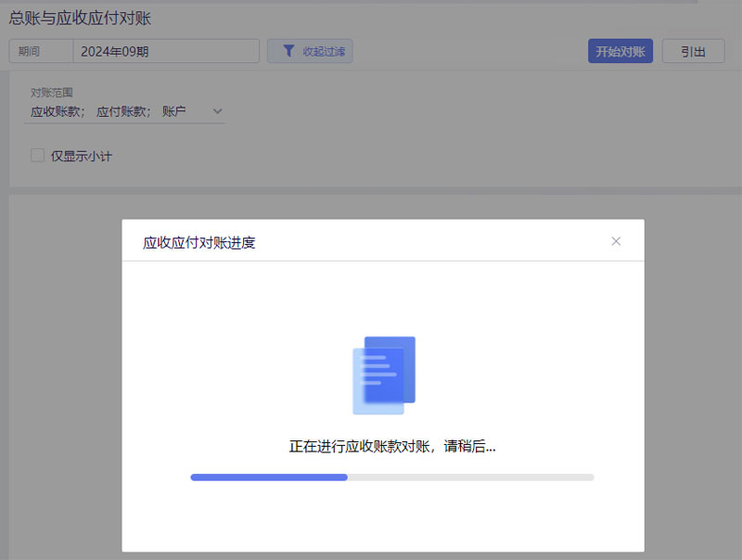The height and width of the screenshot is (560, 742).
Task: Click the reconciliation progress bar
Action: point(391,477)
